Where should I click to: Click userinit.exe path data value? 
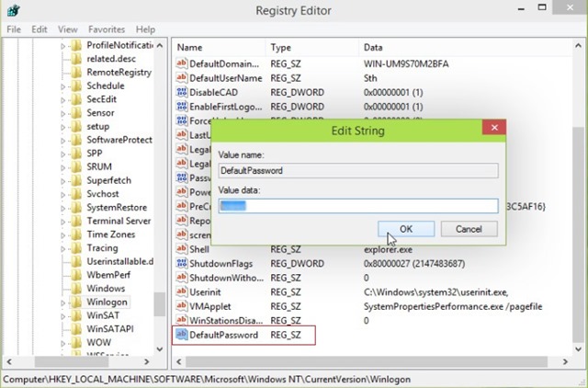(x=435, y=292)
